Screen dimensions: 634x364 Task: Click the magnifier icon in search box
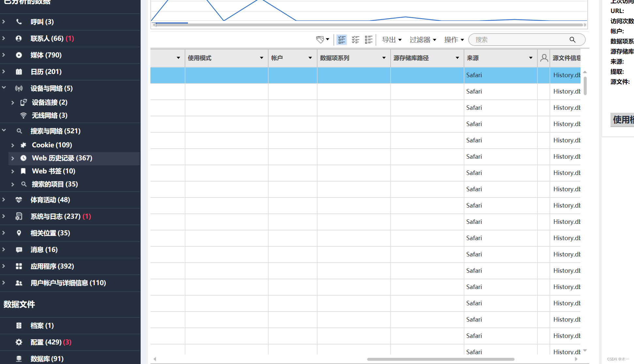(x=572, y=39)
